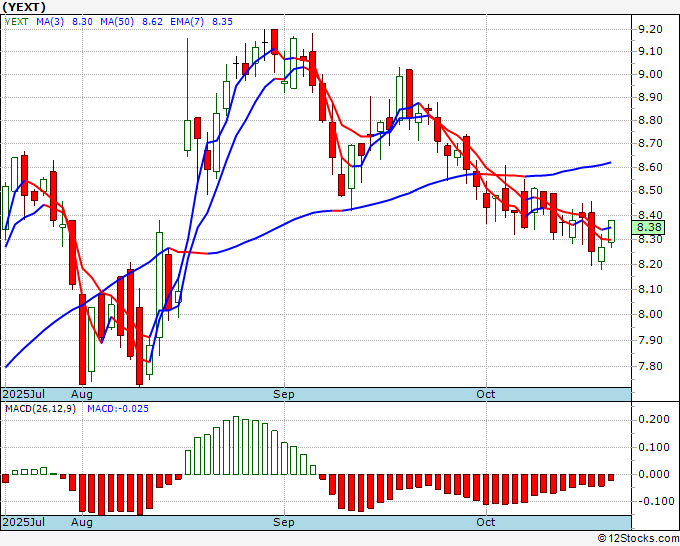This screenshot has height=546, width=680.
Task: Click Oct label on price chart axis
Action: [485, 394]
